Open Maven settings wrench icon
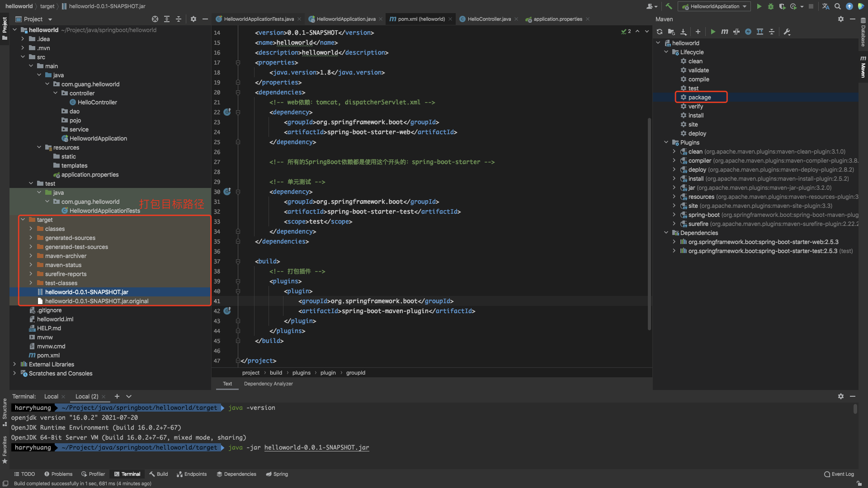This screenshot has height=488, width=868. pos(787,32)
